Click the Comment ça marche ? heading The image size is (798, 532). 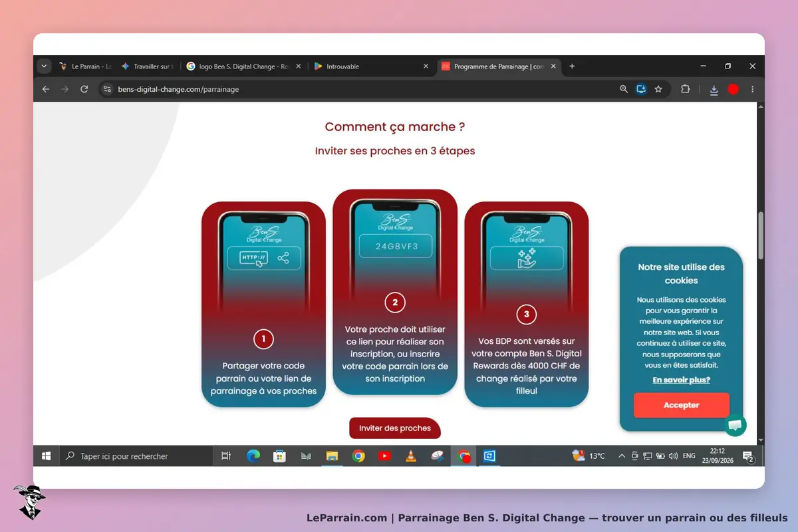(395, 127)
